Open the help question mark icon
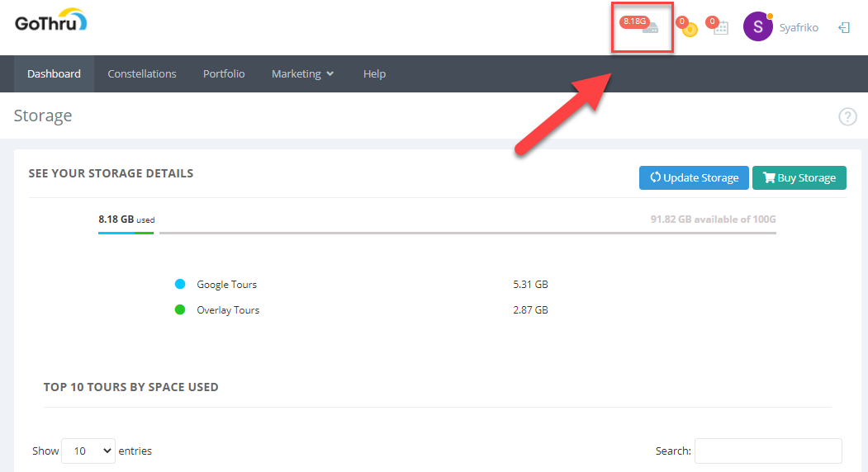The height and width of the screenshot is (472, 868). coord(847,116)
